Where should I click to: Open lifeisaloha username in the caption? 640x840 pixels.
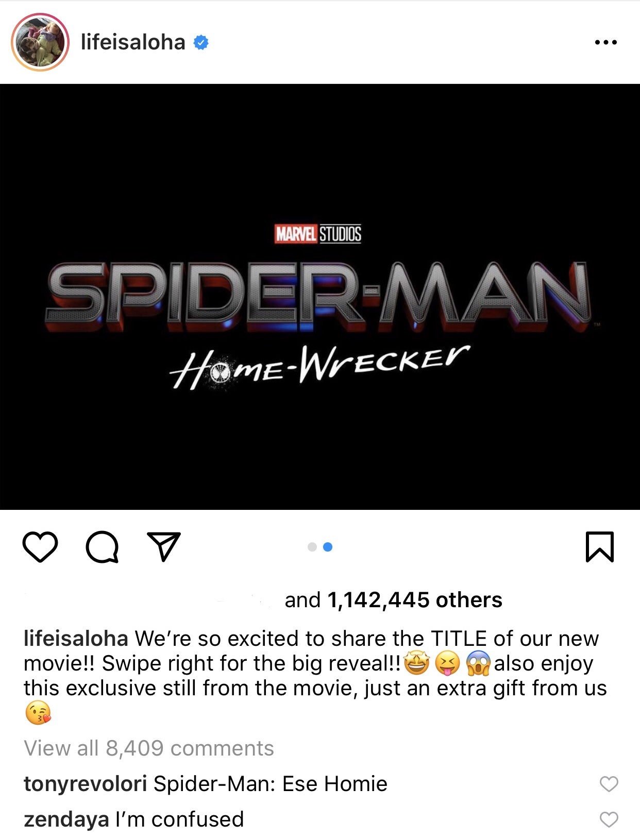[x=76, y=639]
